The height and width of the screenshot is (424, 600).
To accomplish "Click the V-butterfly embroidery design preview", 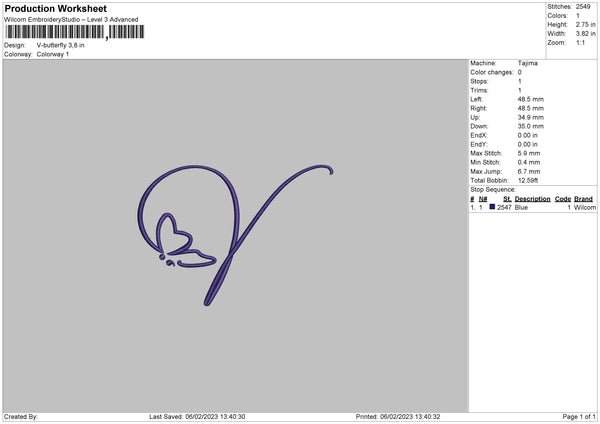I will (235, 235).
